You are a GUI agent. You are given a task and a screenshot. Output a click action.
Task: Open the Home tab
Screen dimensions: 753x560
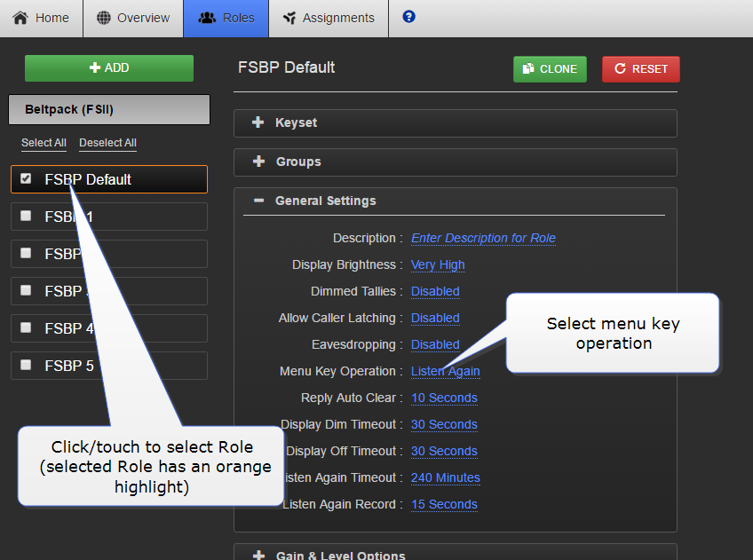pos(41,18)
